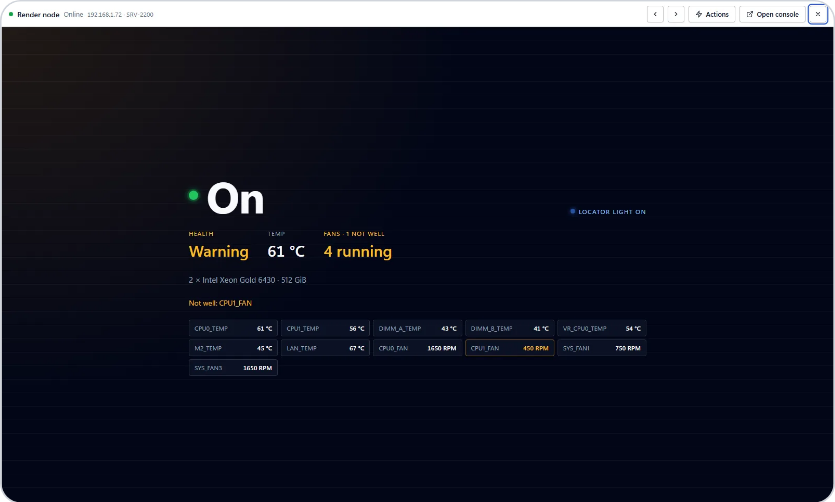
Task: Open the Actions menu
Action: tap(712, 14)
